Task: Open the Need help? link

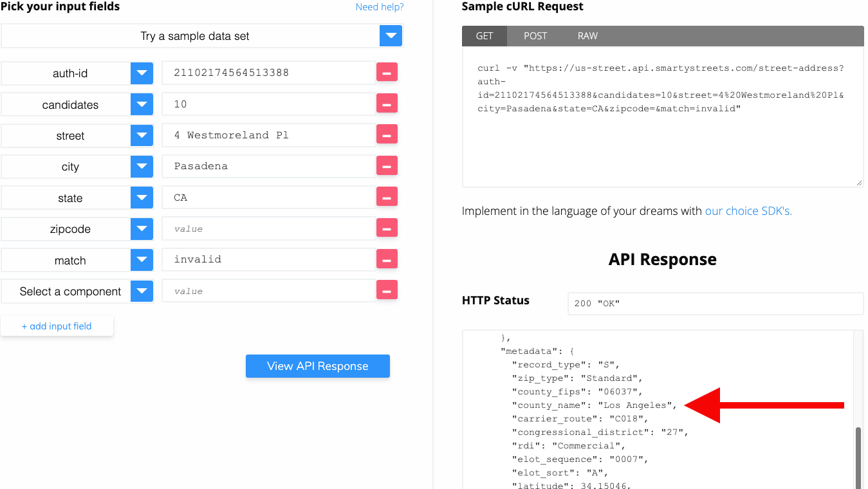Action: (380, 7)
